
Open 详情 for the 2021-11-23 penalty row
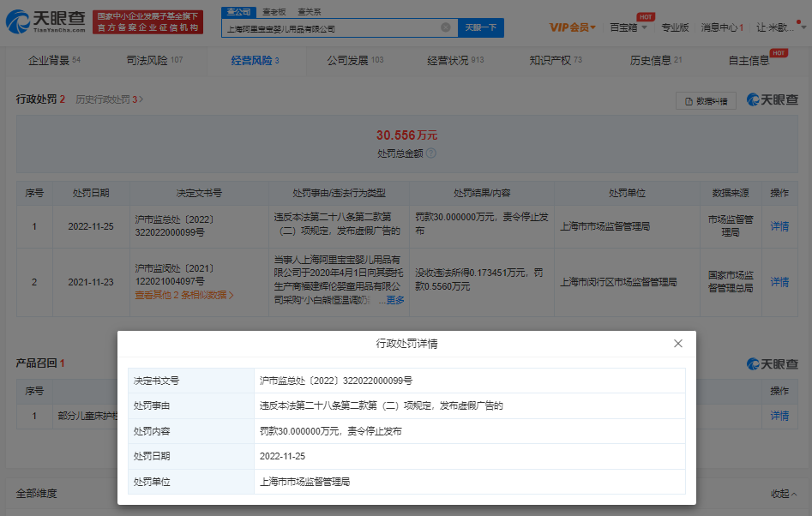pyautogui.click(x=779, y=281)
